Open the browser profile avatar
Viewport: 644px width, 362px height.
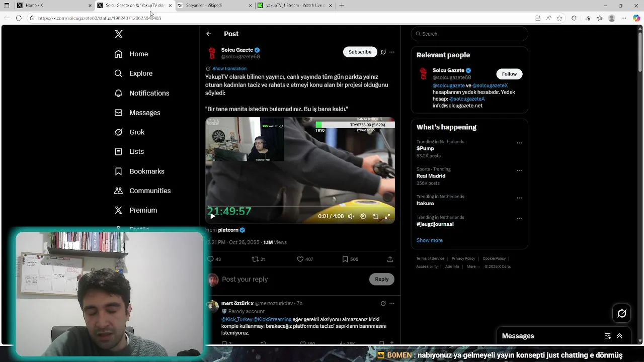coord(612,18)
